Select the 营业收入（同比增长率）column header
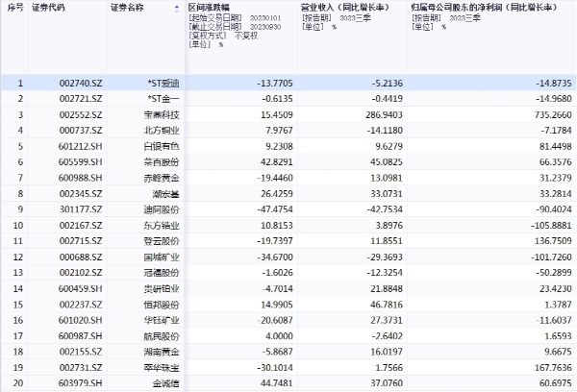 pyautogui.click(x=345, y=8)
